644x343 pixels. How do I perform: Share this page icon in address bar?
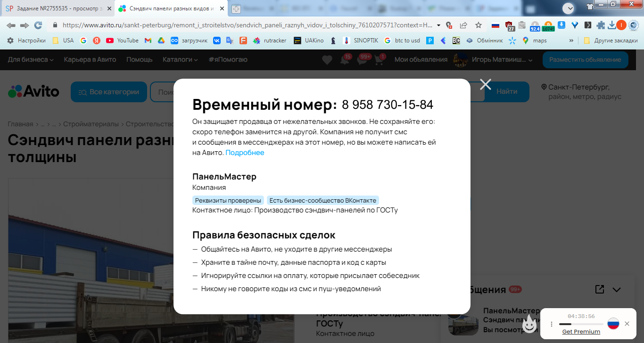point(463,25)
